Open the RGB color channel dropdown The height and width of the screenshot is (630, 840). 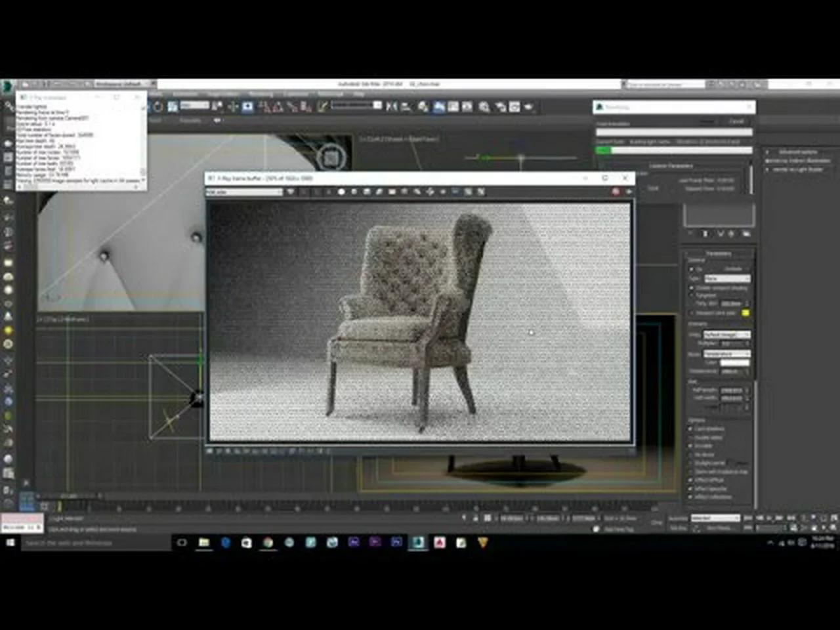point(244,192)
